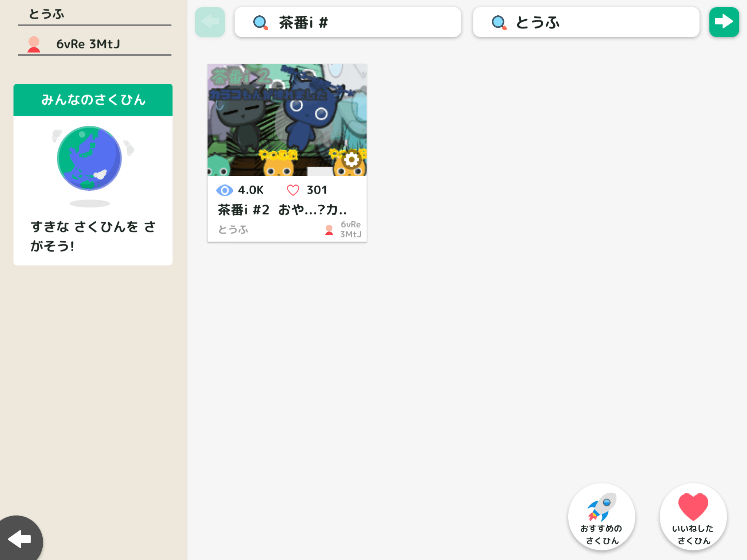Click the magnifier icon beside とうふ search
This screenshot has height=560, width=747.
tap(499, 23)
